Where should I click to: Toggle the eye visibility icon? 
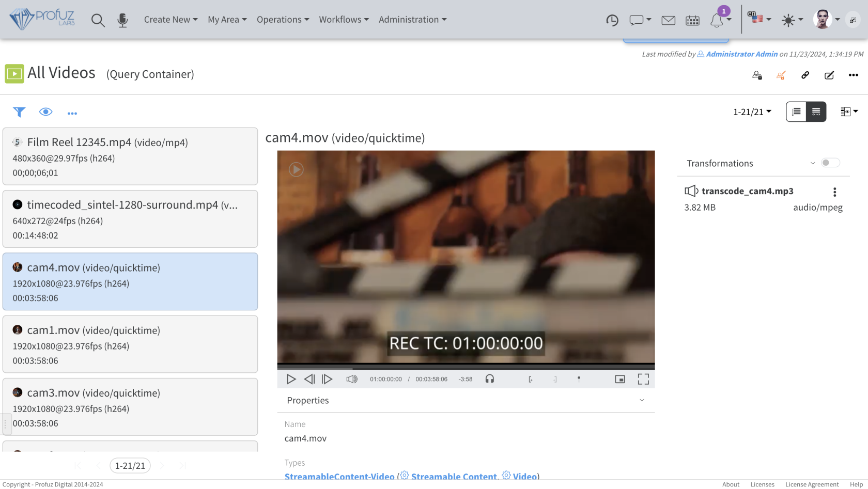click(x=45, y=112)
